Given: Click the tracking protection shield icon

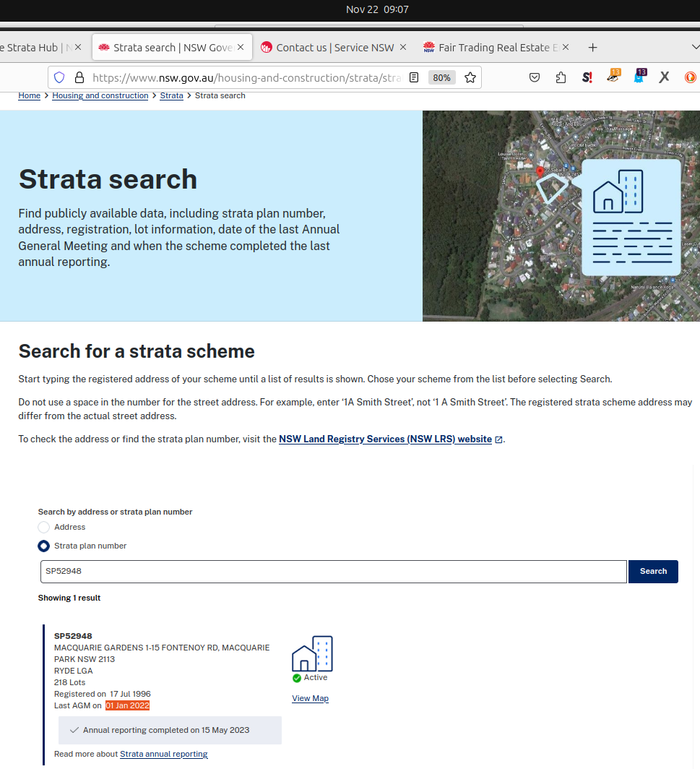Looking at the screenshot, I should point(59,77).
